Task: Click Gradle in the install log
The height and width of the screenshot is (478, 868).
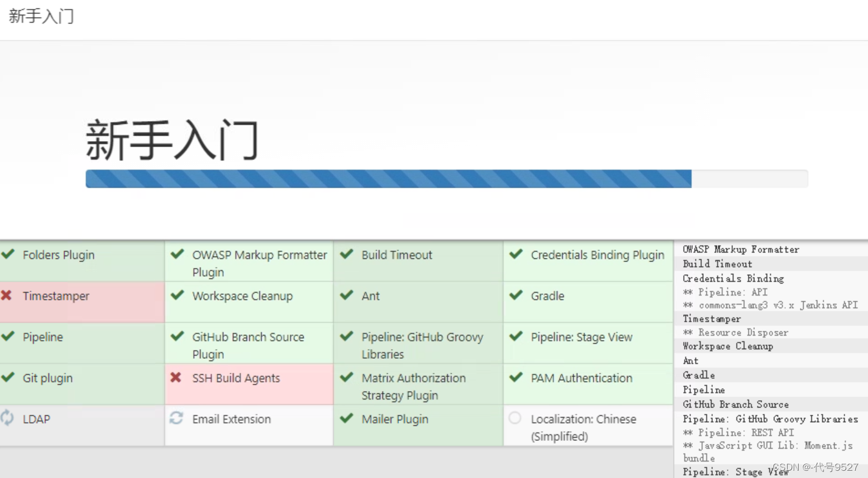Action: click(x=698, y=375)
